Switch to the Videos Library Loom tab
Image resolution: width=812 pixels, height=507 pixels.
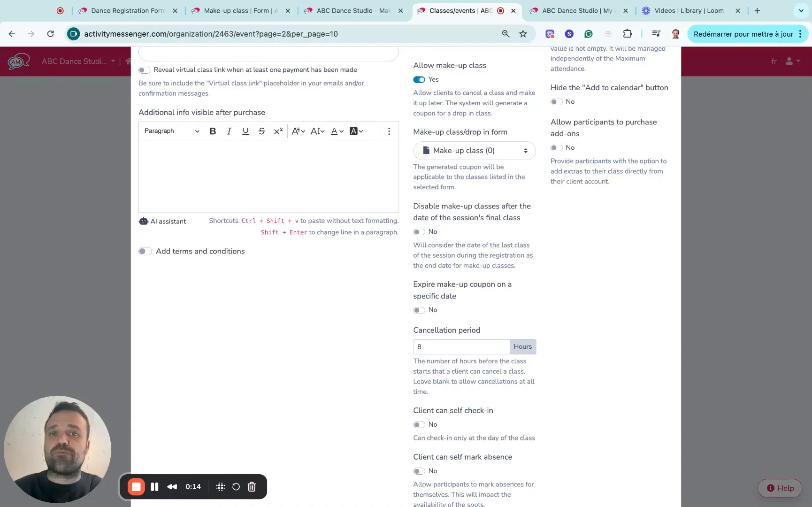point(688,10)
